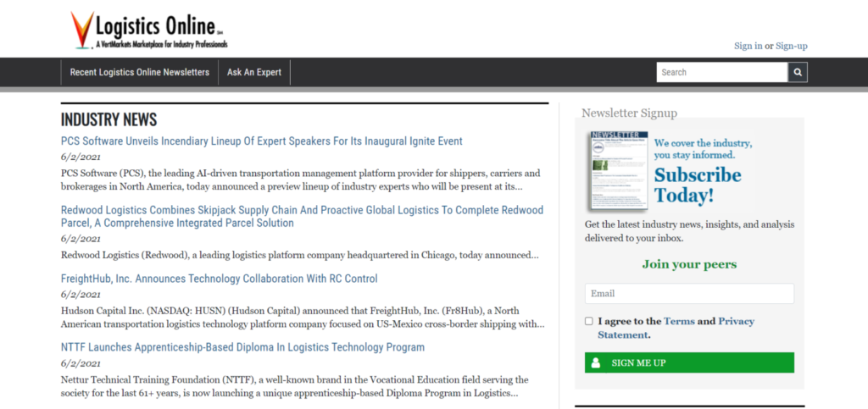Click date under FreightHub article title
The image size is (868, 409).
[x=81, y=295]
